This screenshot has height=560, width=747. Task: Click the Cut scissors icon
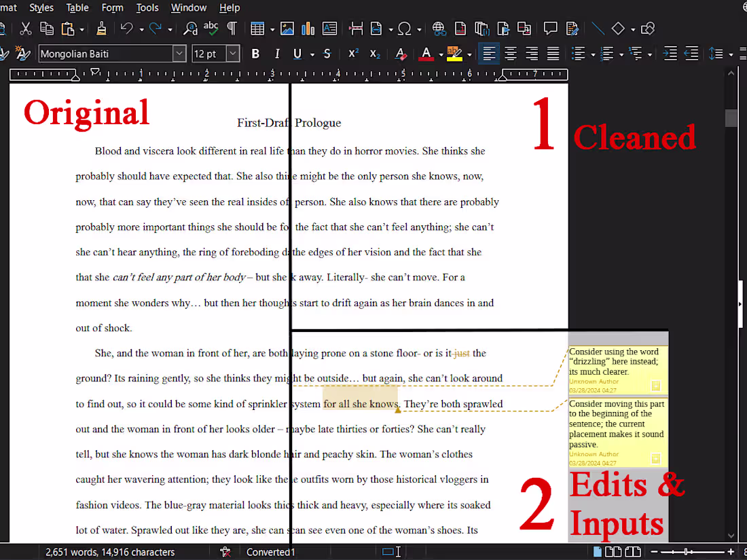[26, 29]
